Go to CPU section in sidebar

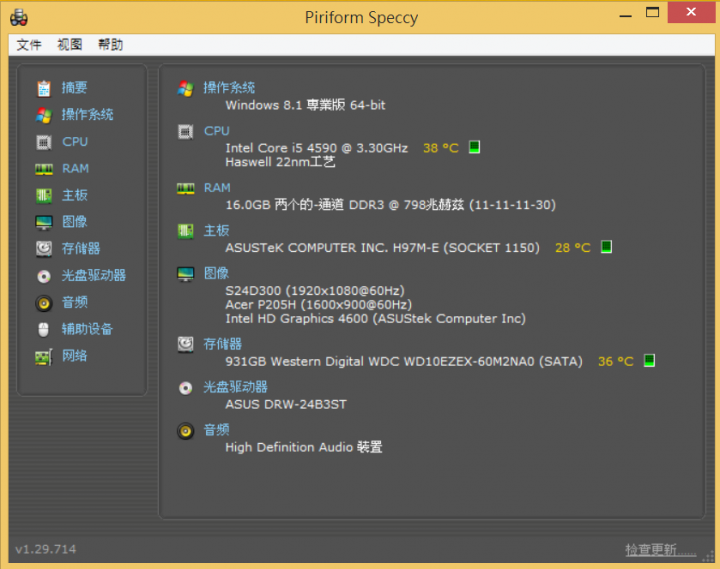click(x=75, y=141)
